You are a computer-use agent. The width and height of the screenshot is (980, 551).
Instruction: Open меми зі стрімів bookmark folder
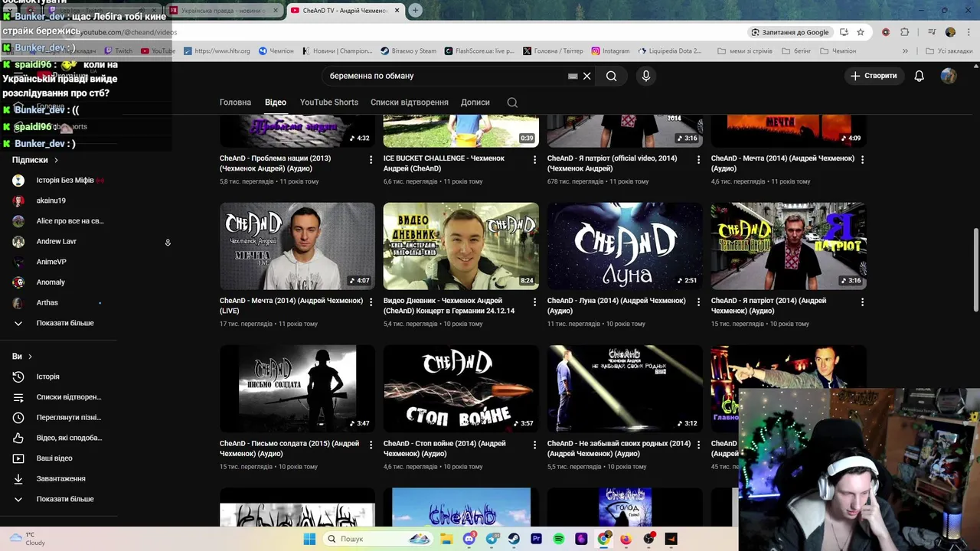[x=744, y=51]
